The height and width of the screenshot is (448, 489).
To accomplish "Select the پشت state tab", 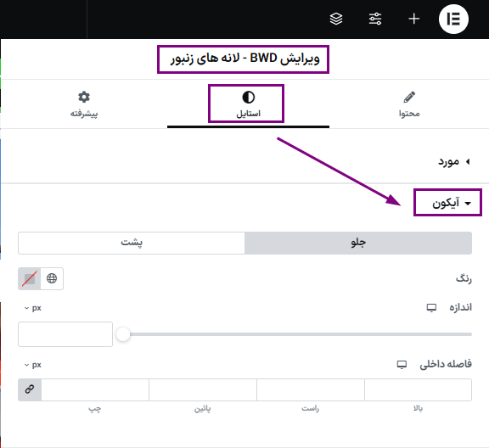I will coord(132,243).
